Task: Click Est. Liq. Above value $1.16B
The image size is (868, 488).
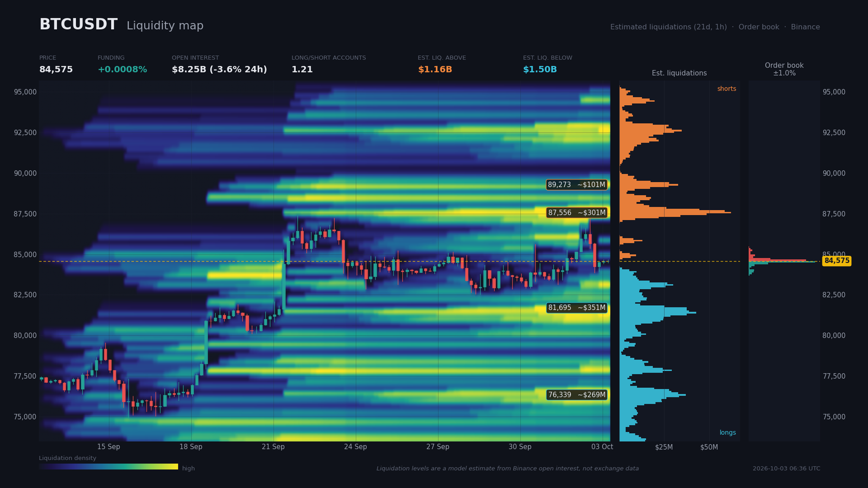Action: pyautogui.click(x=435, y=69)
